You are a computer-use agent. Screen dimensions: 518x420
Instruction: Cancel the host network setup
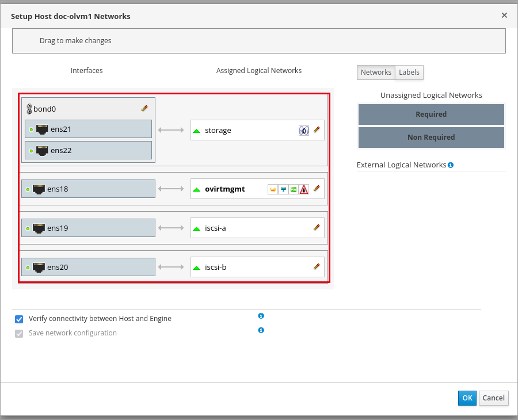[494, 398]
